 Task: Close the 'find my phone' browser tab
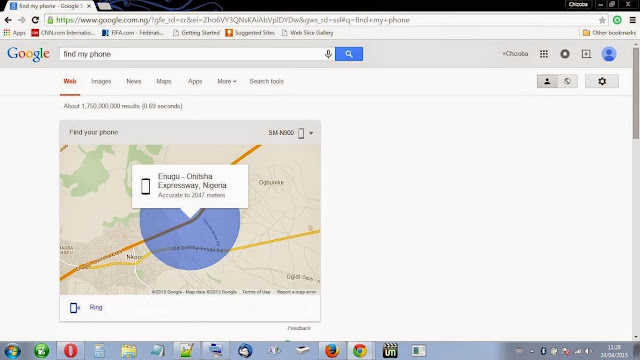coord(89,6)
